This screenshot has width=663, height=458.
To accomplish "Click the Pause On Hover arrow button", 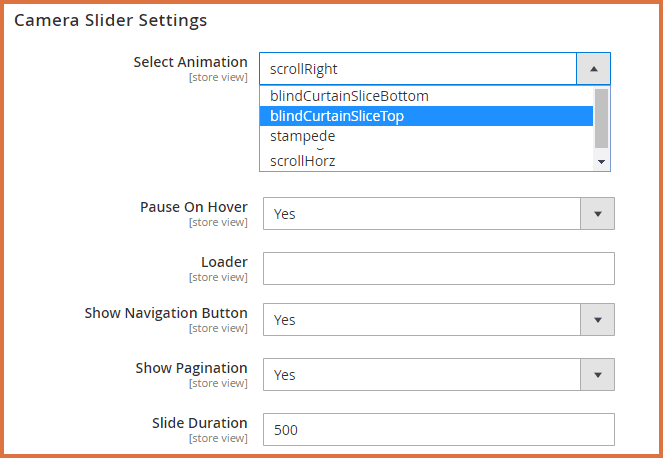I will (597, 214).
